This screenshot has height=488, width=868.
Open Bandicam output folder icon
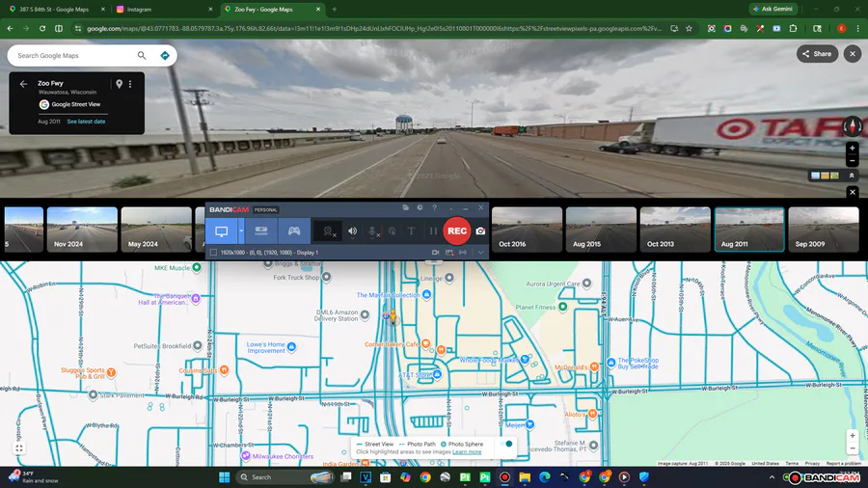pos(406,207)
